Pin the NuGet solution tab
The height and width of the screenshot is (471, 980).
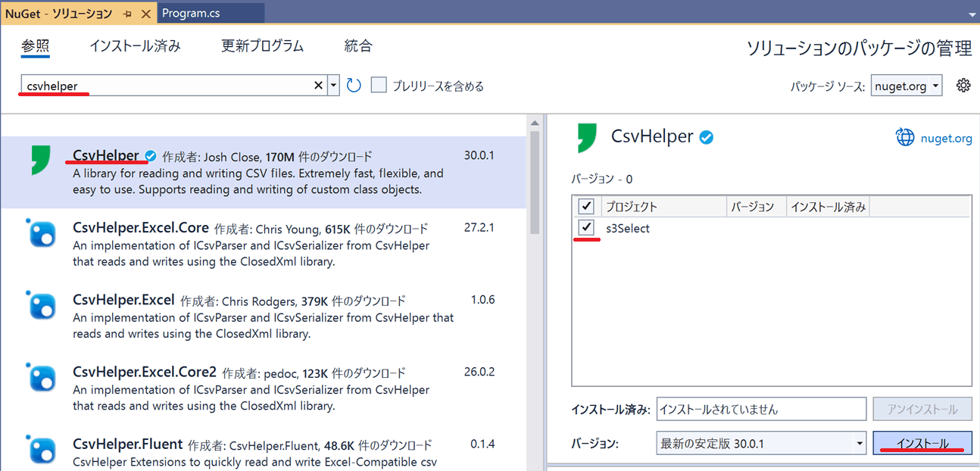(x=126, y=14)
